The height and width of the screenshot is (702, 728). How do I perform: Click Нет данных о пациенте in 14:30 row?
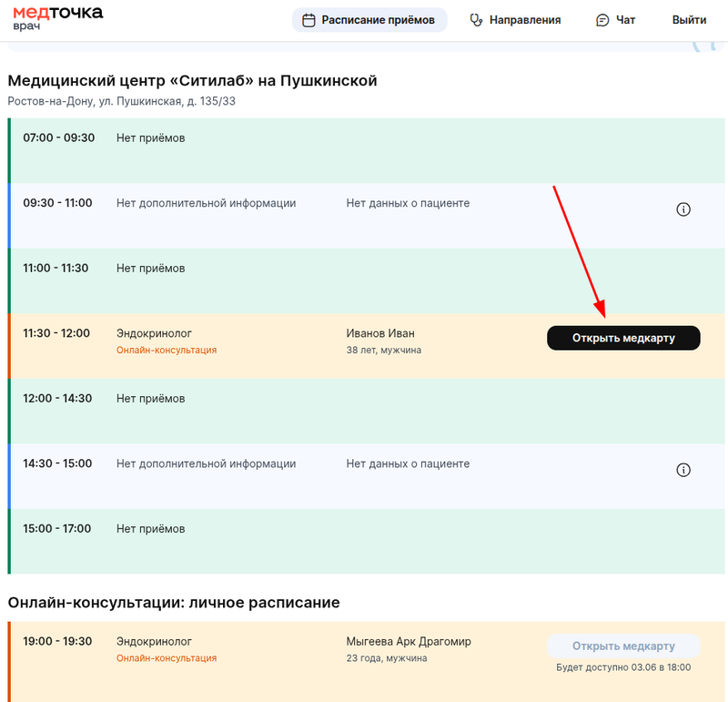(x=408, y=463)
